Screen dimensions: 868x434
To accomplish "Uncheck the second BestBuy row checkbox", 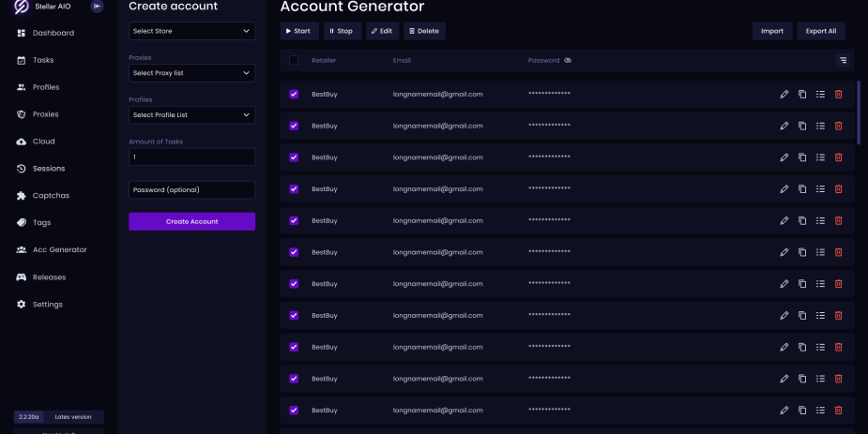I will click(x=294, y=126).
